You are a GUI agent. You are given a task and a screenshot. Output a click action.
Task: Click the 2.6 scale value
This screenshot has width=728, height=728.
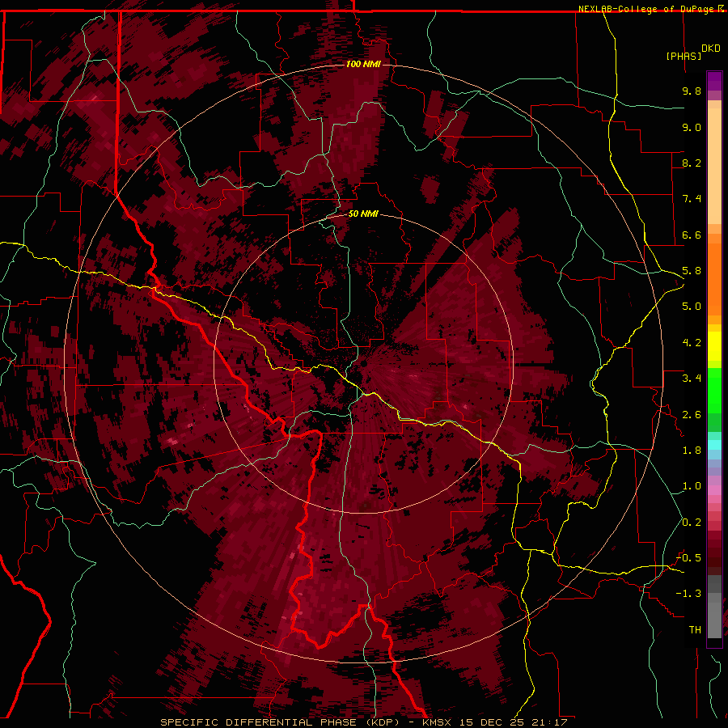click(692, 415)
